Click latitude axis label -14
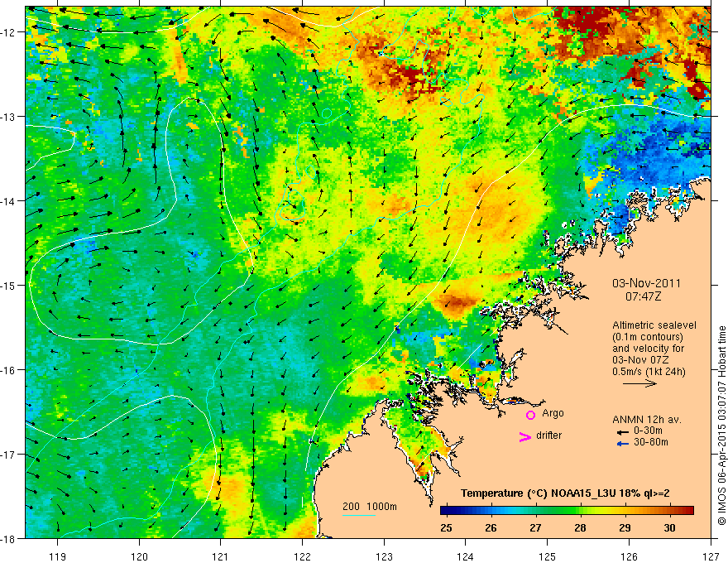Image resolution: width=728 pixels, height=563 pixels. pyautogui.click(x=8, y=201)
